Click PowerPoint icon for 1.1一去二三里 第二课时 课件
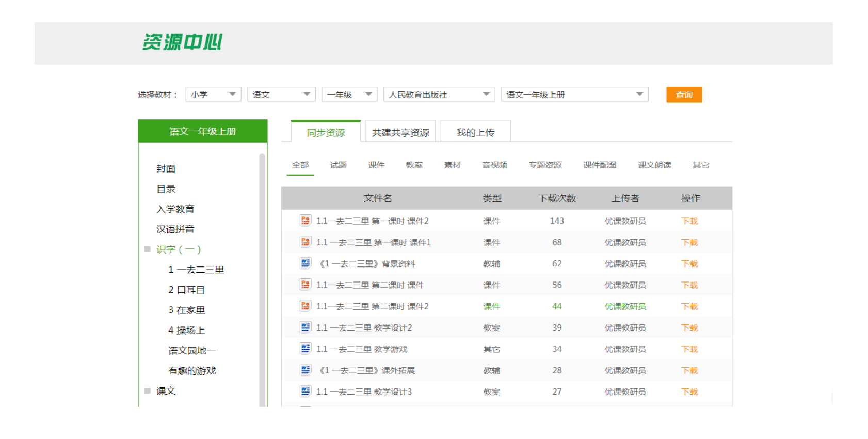868x439 pixels. click(x=306, y=285)
